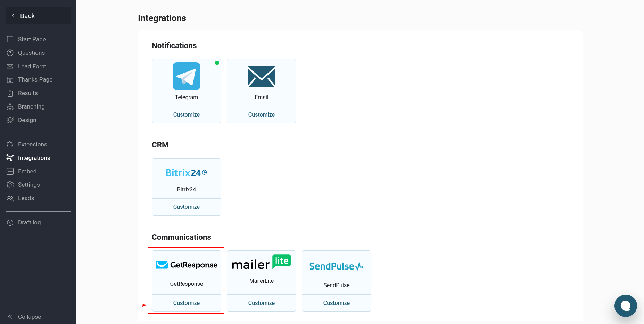This screenshot has width=644, height=324.
Task: Go back using the Back button
Action: coord(38,16)
